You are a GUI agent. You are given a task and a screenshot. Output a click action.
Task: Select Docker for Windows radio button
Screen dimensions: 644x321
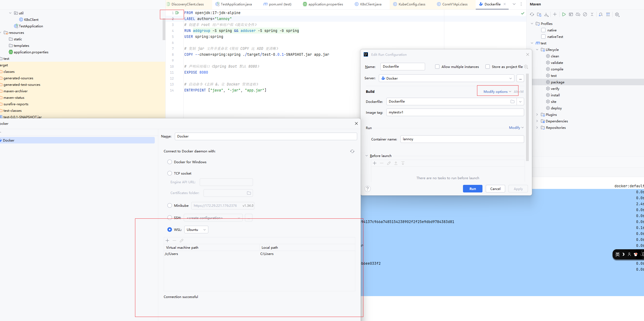point(170,162)
